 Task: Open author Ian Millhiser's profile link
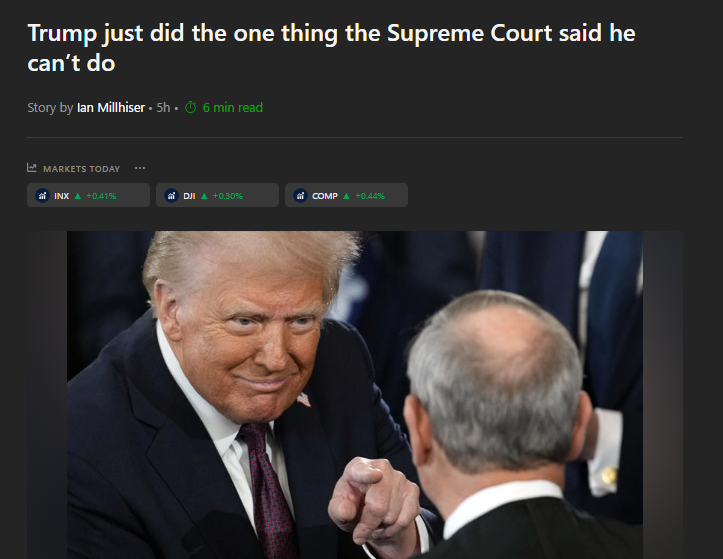pyautogui.click(x=111, y=107)
